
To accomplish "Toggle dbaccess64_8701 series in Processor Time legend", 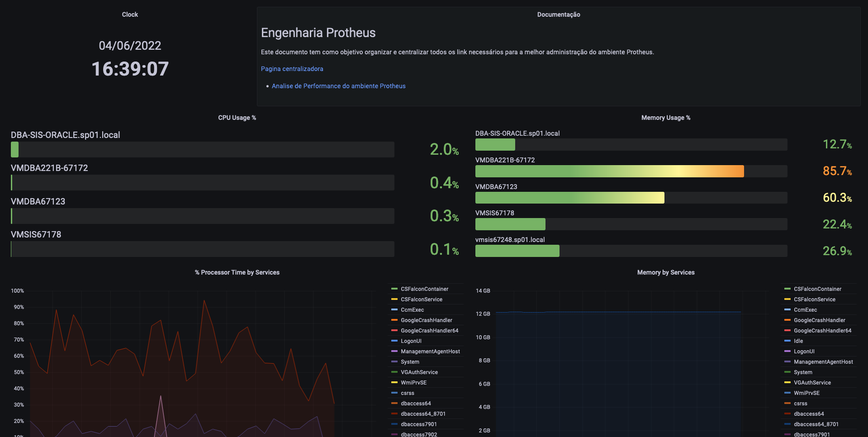I will 423,414.
